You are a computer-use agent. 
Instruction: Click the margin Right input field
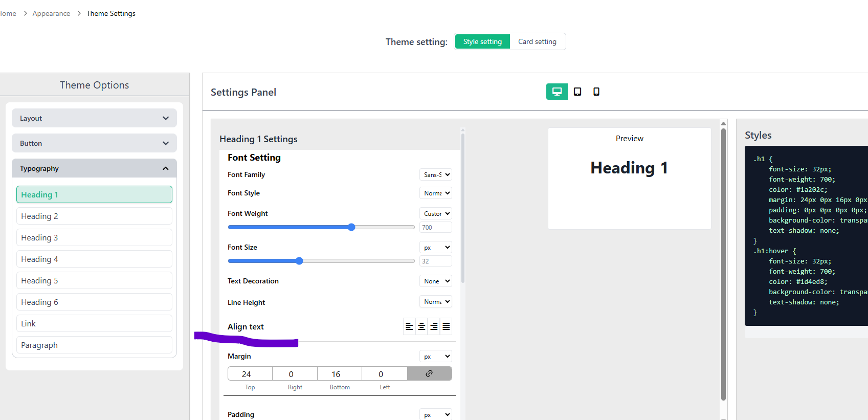pos(295,374)
